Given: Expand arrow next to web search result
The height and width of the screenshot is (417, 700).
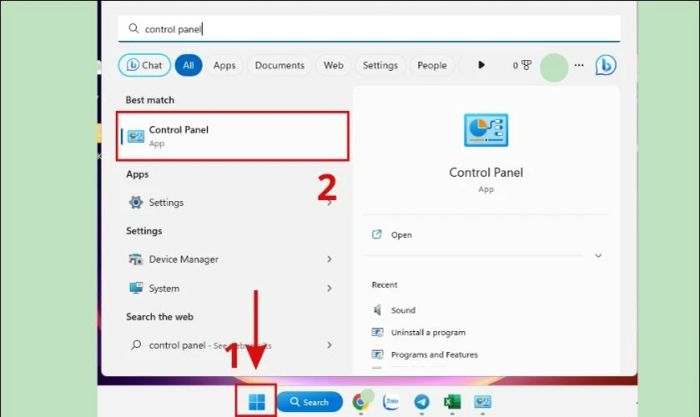Looking at the screenshot, I should 329,345.
